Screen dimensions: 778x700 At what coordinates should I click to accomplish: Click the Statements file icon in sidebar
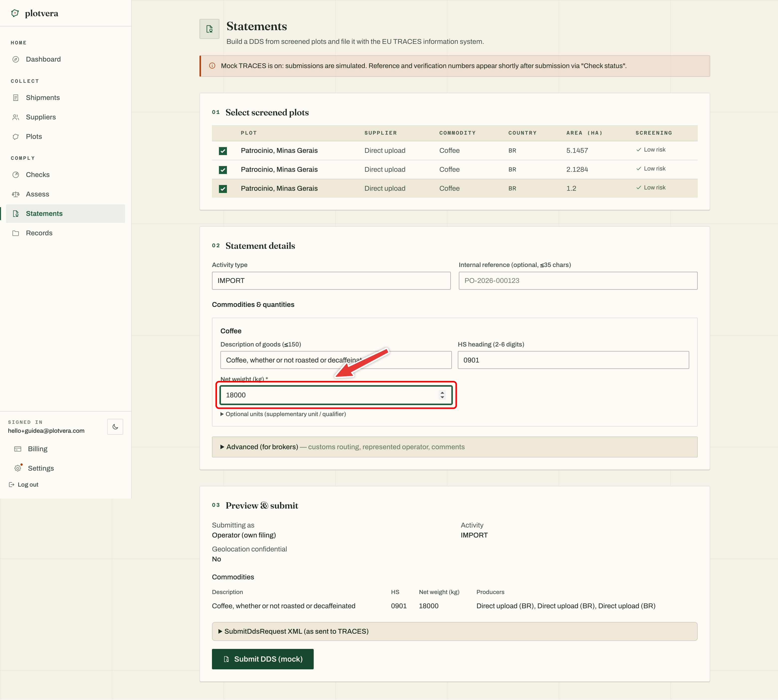(16, 213)
